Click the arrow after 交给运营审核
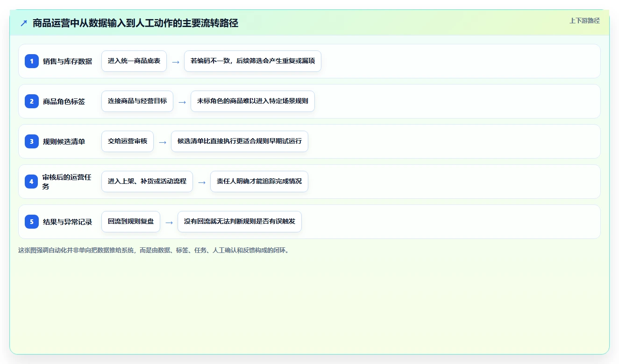Image resolution: width=619 pixels, height=364 pixels. pyautogui.click(x=163, y=142)
